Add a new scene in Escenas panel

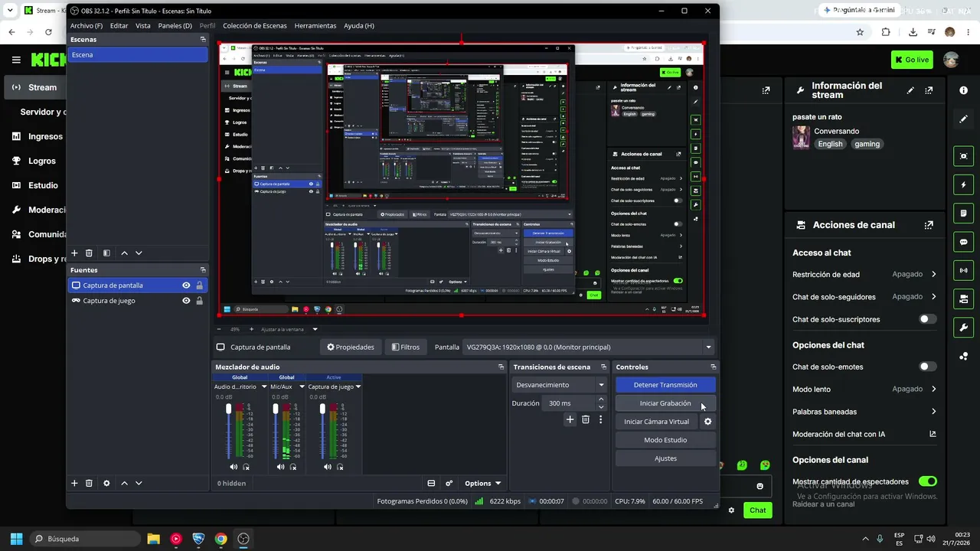coord(74,253)
